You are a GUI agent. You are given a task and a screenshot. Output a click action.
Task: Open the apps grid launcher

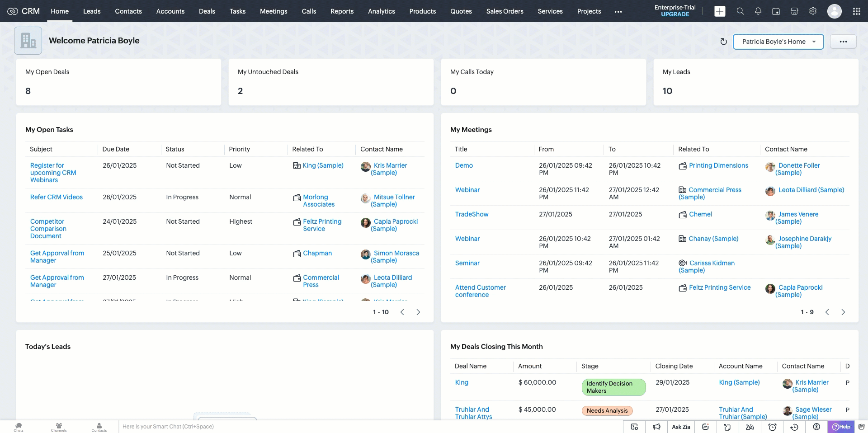point(856,11)
